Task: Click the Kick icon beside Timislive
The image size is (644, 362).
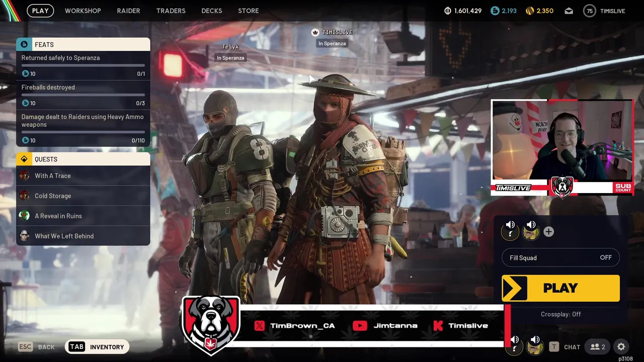Action: (x=438, y=326)
